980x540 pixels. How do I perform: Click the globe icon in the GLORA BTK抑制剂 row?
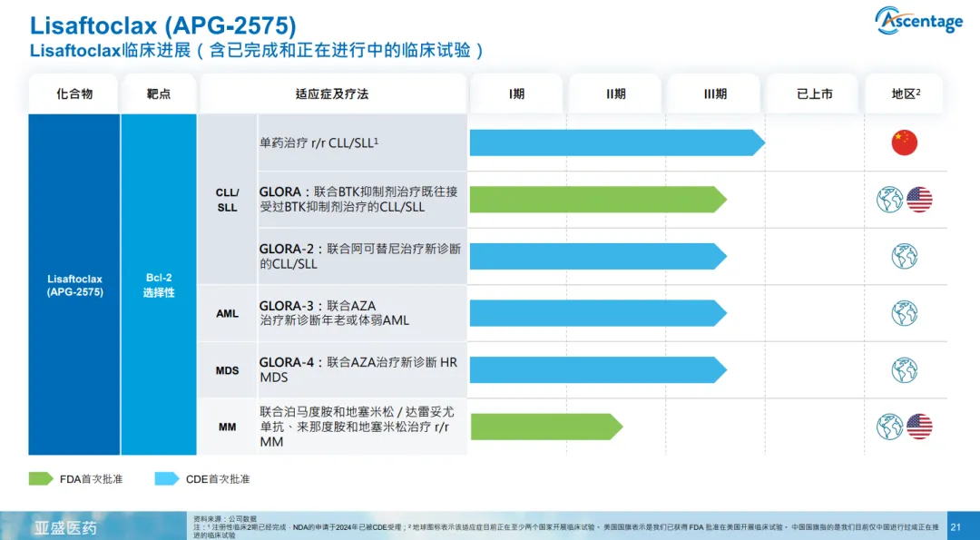click(x=889, y=200)
